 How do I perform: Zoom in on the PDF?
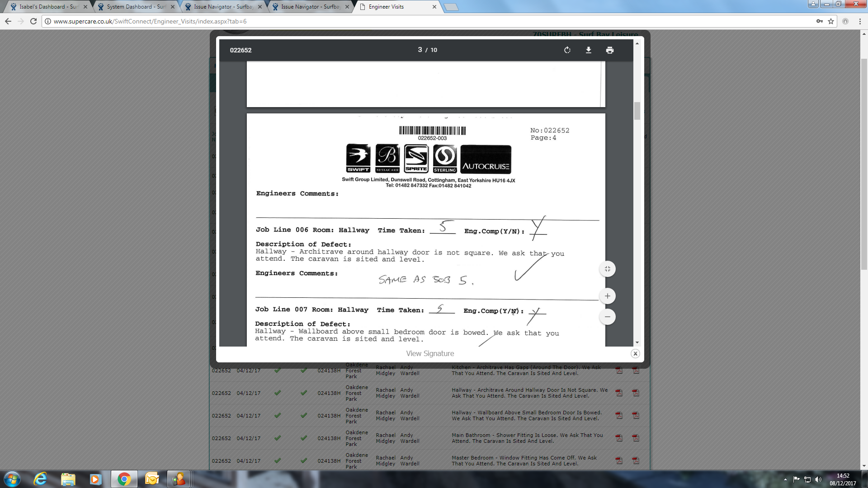point(607,296)
